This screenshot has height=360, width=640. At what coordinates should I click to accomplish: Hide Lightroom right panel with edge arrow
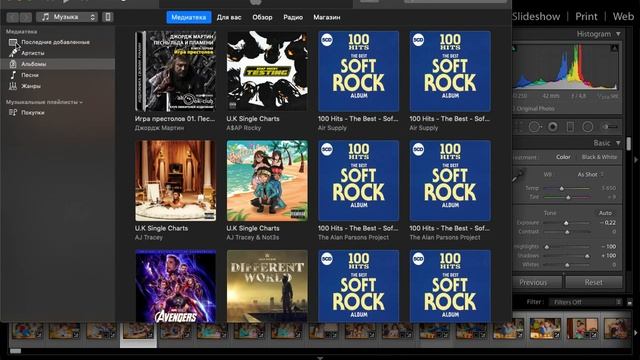636,160
